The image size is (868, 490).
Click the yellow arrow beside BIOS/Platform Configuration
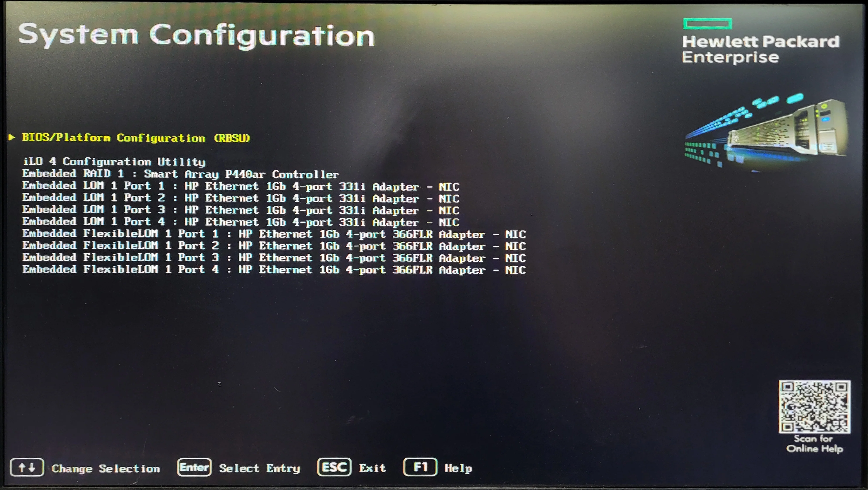pyautogui.click(x=12, y=137)
